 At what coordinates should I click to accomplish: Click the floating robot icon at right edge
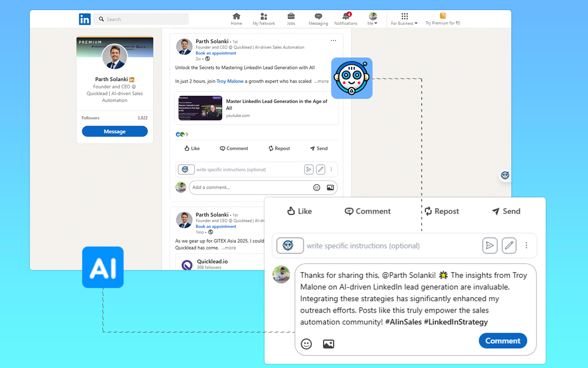505,175
